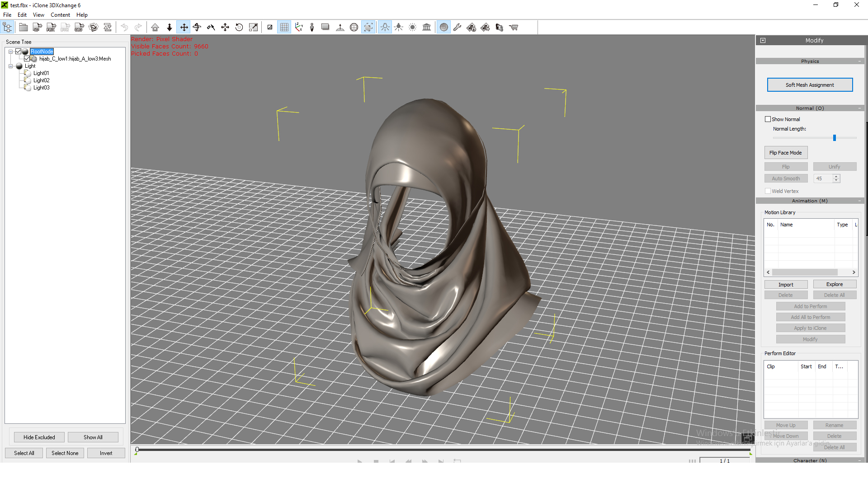This screenshot has height=488, width=868.
Task: Click the Export OBJ toolbar icon
Action: coord(79,28)
